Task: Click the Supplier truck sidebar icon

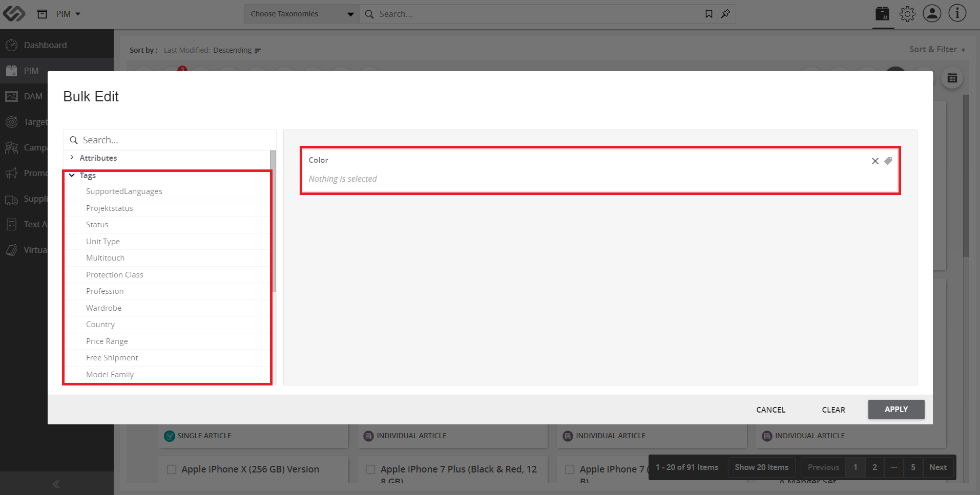Action: (x=11, y=200)
